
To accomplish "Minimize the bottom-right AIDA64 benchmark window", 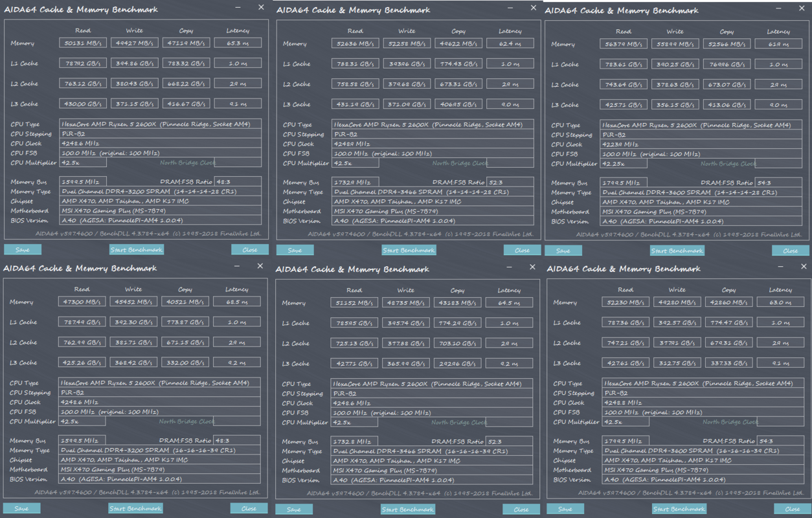I will click(x=781, y=267).
